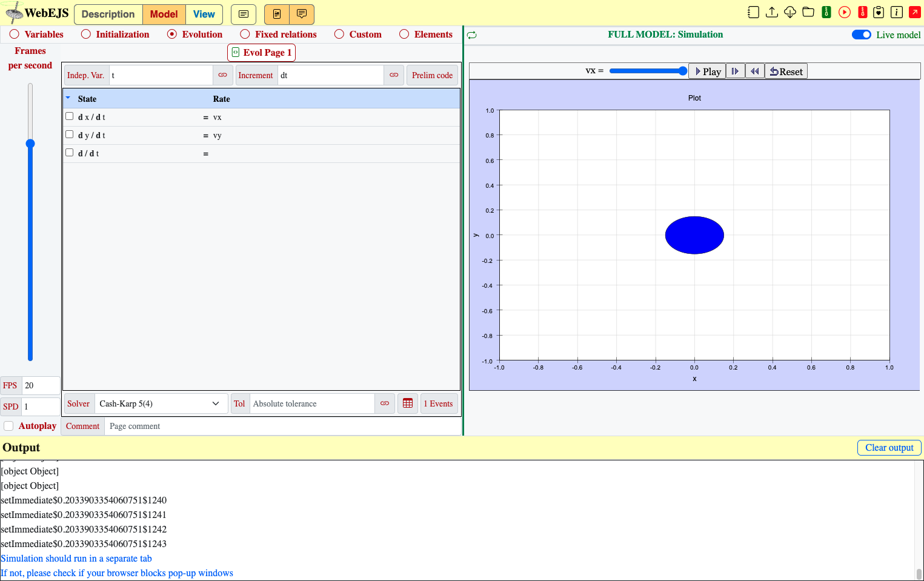This screenshot has width=924, height=581.
Task: Switch to the View tab
Action: click(204, 14)
